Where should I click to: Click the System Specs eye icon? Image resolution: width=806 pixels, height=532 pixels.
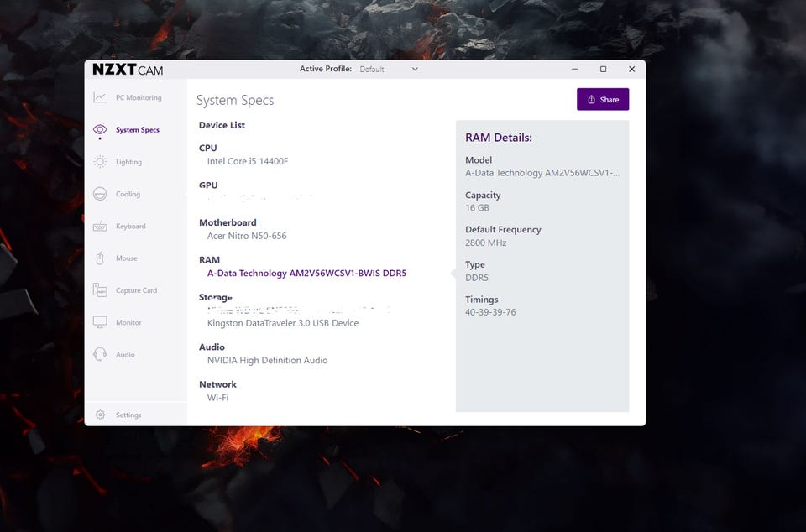pyautogui.click(x=100, y=129)
